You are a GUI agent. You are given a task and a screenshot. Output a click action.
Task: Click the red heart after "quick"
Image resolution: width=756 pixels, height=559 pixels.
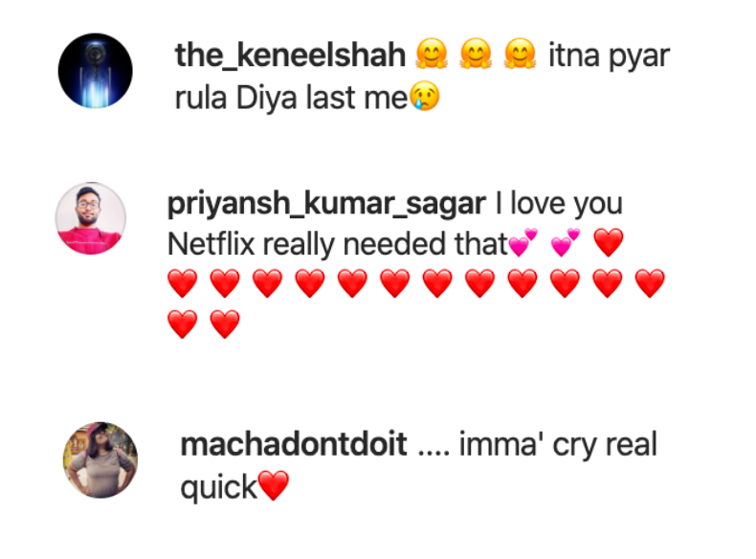coord(274,488)
